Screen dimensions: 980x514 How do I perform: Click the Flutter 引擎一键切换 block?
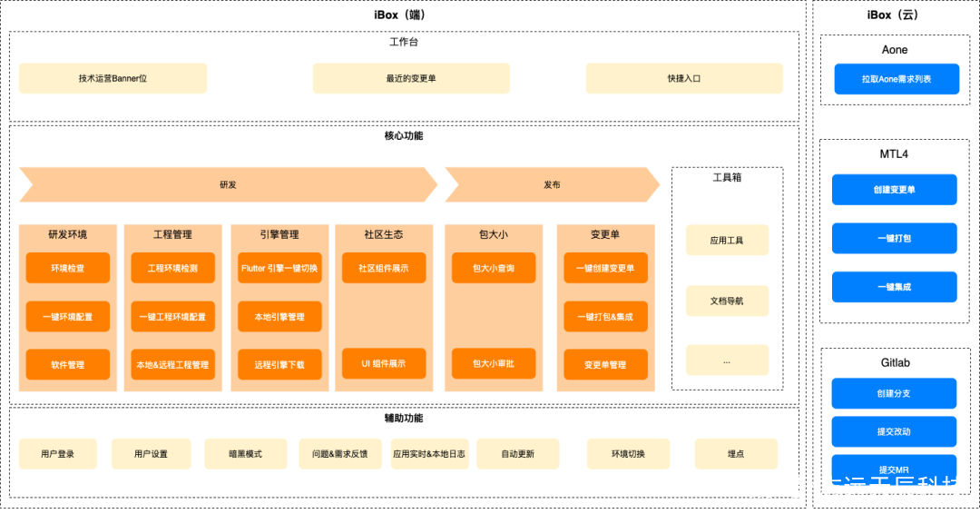click(279, 268)
